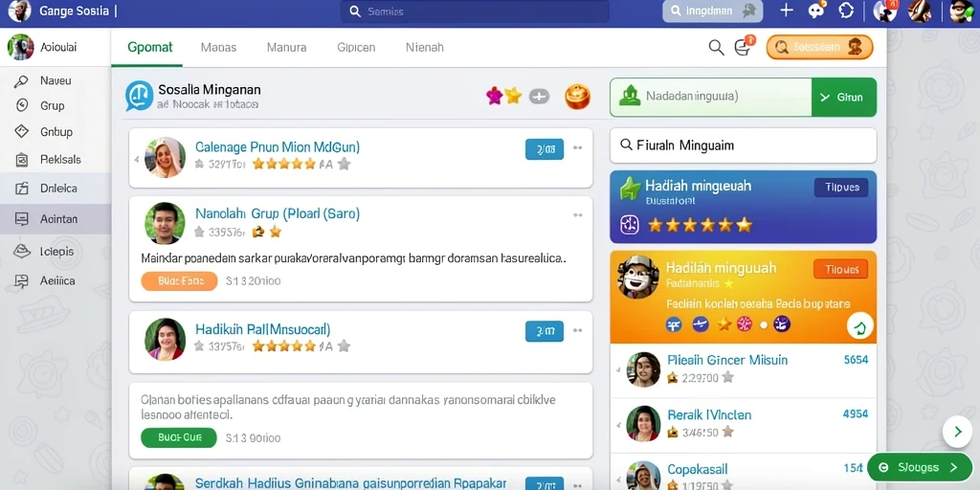Click the plus icon in top bar
The image size is (980, 490).
pyautogui.click(x=787, y=11)
